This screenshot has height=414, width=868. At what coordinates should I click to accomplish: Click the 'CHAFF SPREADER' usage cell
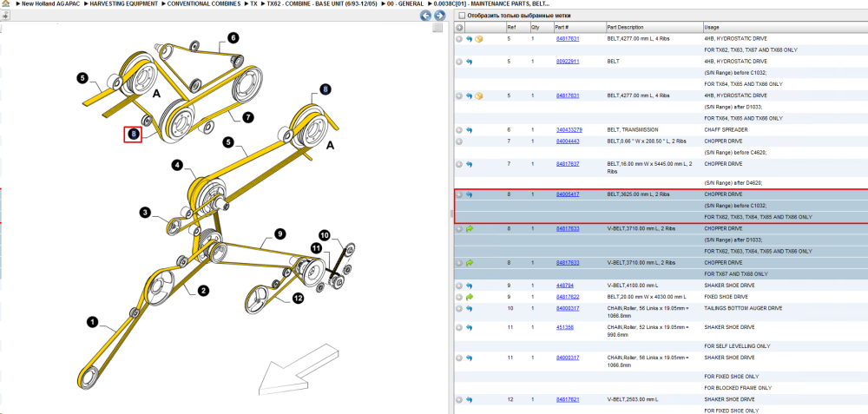click(785, 130)
